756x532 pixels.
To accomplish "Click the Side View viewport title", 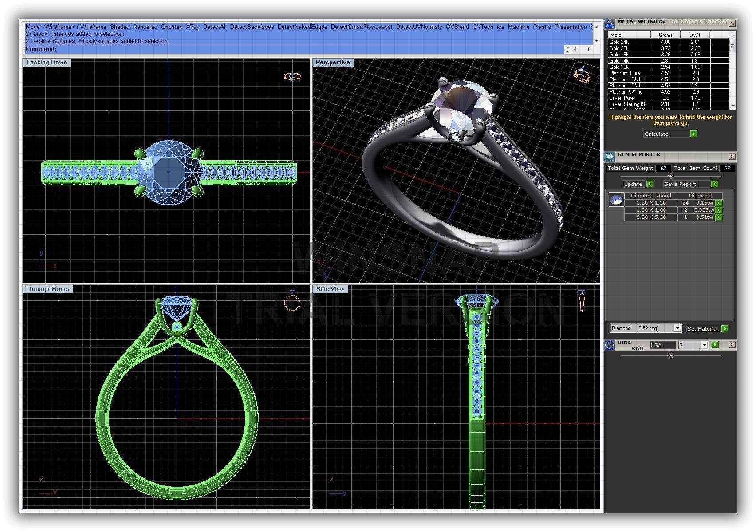I will [x=331, y=289].
